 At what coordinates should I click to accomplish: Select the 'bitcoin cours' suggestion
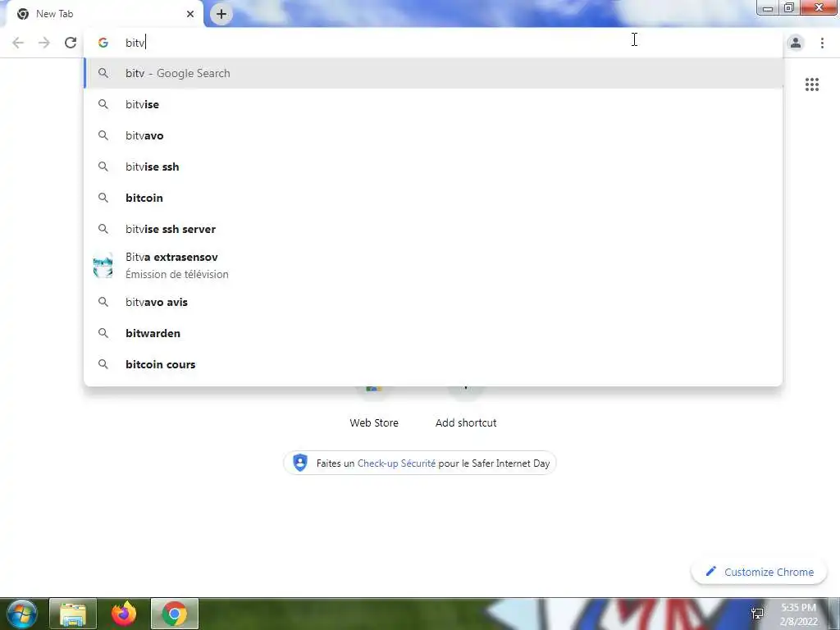433,364
